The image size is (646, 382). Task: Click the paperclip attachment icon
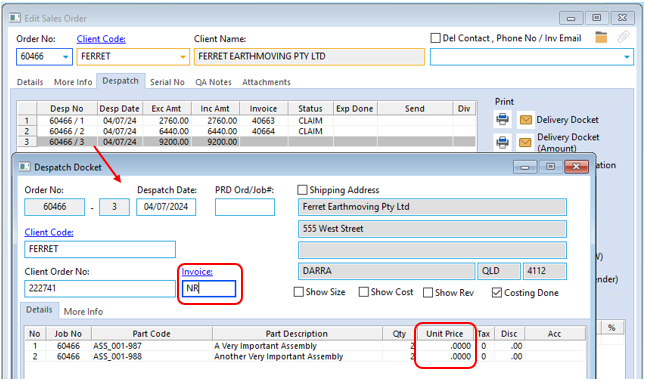[x=623, y=37]
